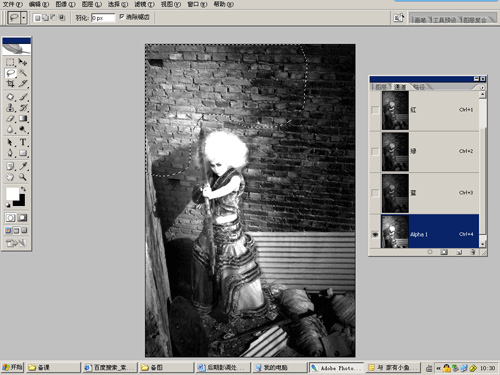Show visibility of the 蓝 channel

[375, 193]
